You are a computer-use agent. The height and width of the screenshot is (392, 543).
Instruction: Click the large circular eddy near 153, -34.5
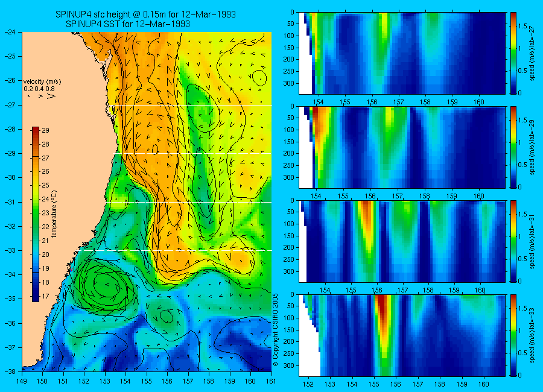tap(104, 285)
